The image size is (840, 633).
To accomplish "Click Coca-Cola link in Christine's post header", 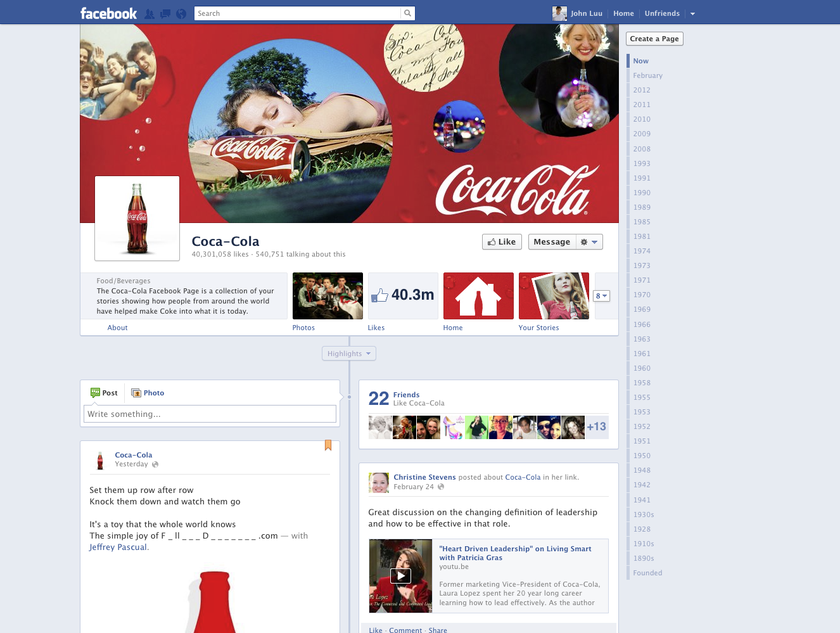I will (523, 477).
